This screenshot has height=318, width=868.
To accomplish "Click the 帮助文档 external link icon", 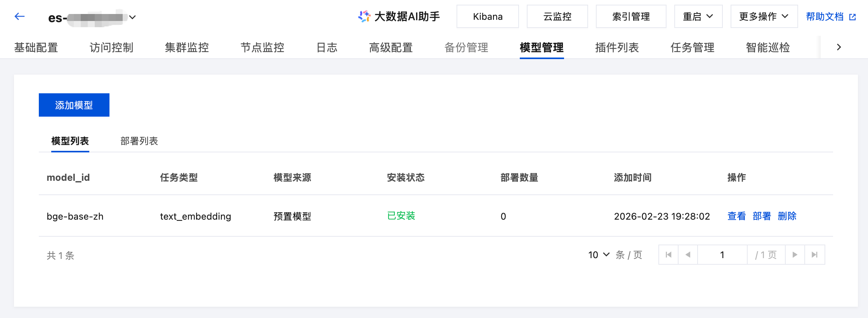I will tap(852, 17).
